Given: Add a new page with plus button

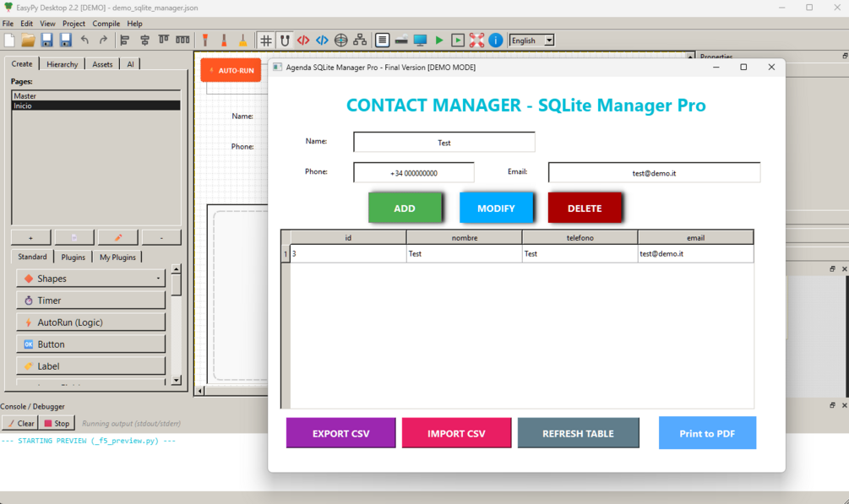Looking at the screenshot, I should tap(31, 238).
